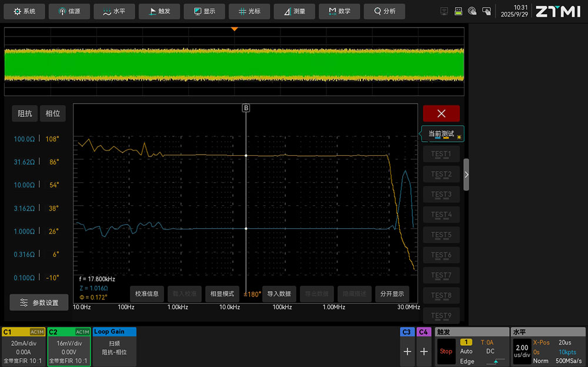This screenshot has width=588, height=367.
Task: Open the C1 channel settings box
Action: pyautogui.click(x=24, y=346)
